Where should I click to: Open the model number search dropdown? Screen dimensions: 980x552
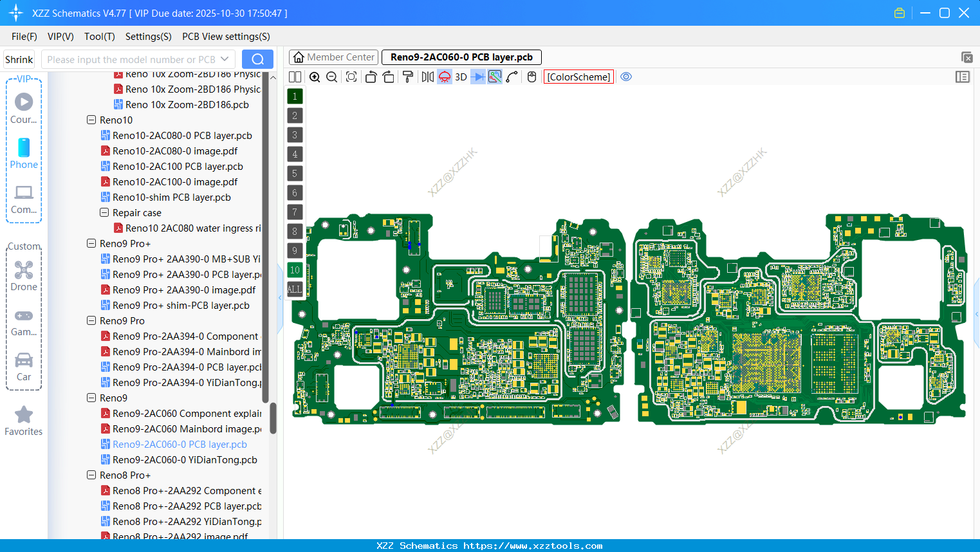[x=225, y=59]
